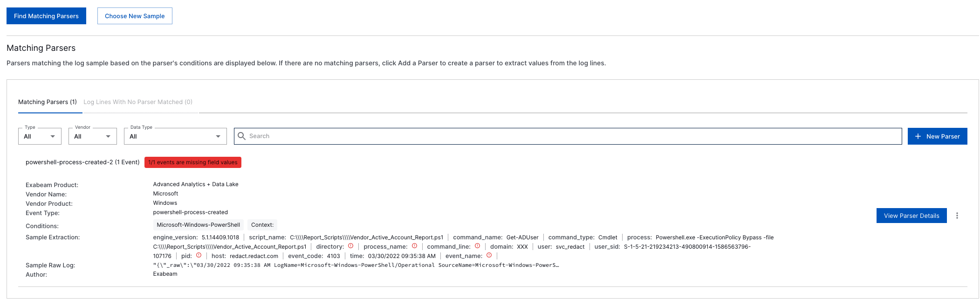Screen dimensions: 980x300
Task: Click the search magnifier icon
Action: (242, 136)
